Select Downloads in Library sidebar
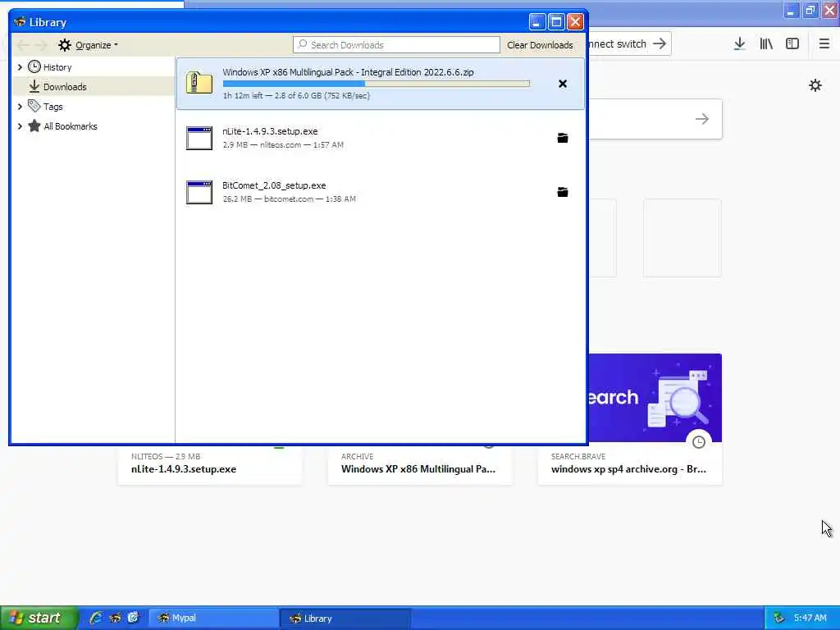 click(65, 87)
